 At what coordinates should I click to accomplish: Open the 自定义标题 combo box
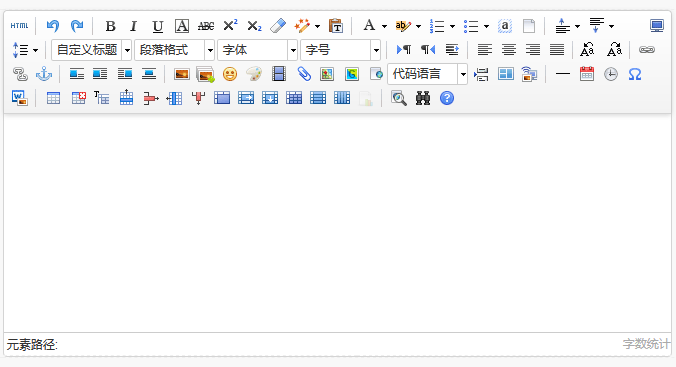click(91, 50)
